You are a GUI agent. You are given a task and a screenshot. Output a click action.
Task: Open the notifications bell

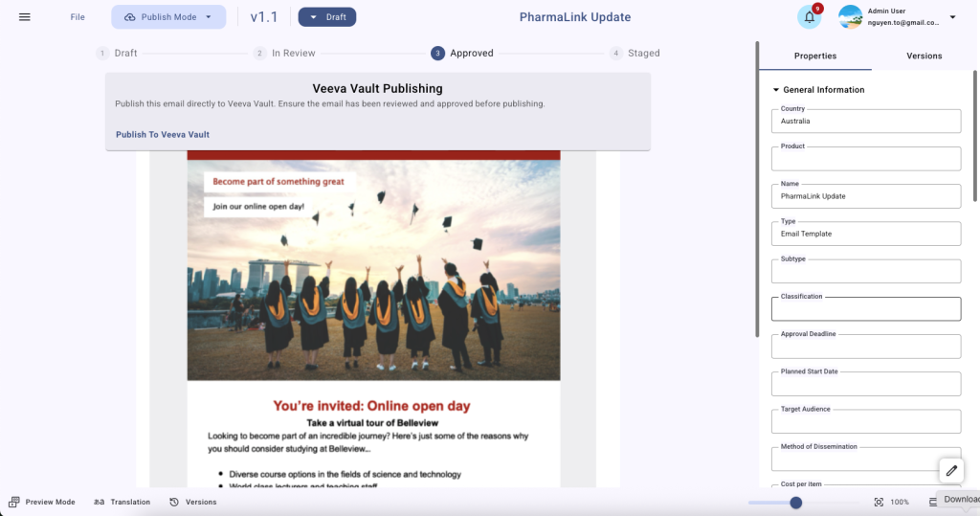(x=810, y=17)
